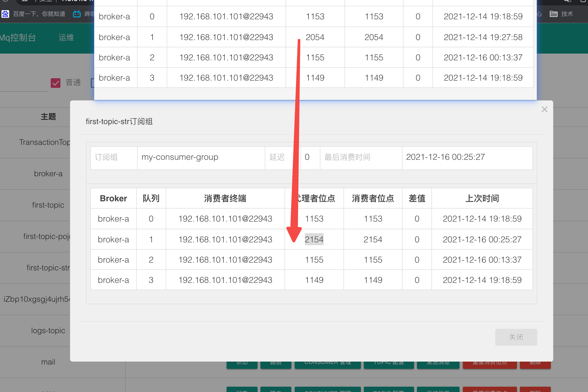Click the 上次时间 column header
Viewport: 588px width, 392px height.
point(482,198)
